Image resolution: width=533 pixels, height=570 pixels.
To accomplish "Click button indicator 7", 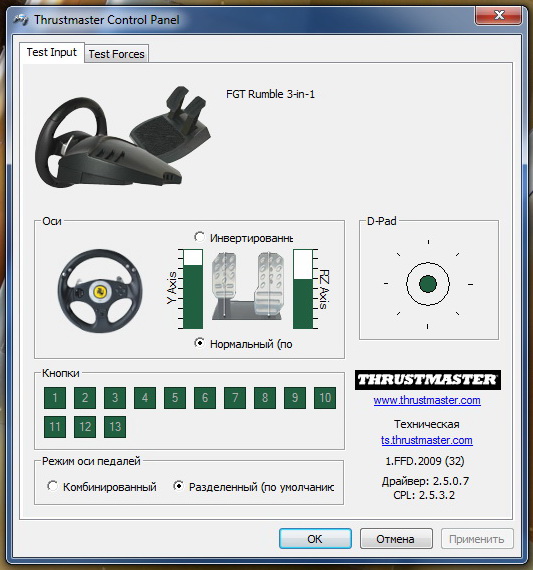I will 235,398.
